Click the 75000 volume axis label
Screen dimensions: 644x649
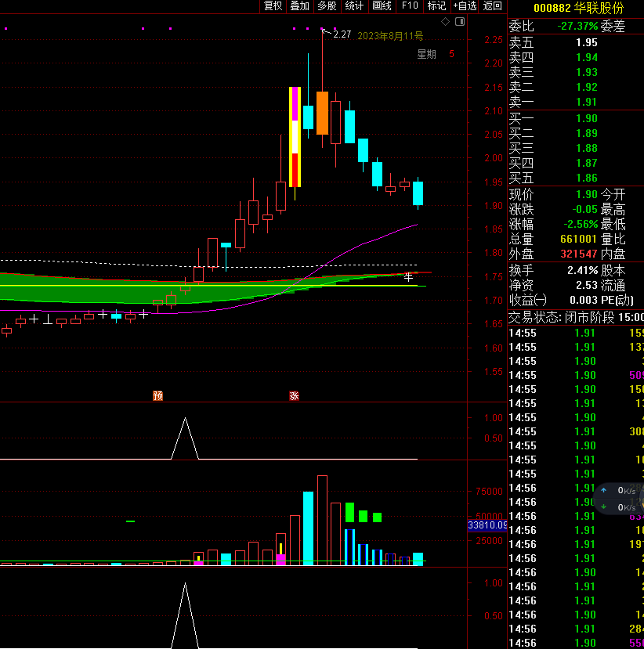click(x=489, y=492)
